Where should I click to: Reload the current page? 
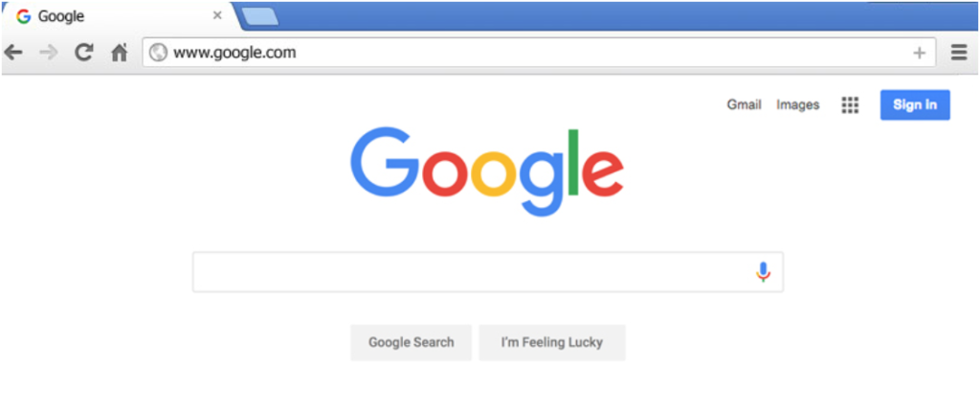84,53
